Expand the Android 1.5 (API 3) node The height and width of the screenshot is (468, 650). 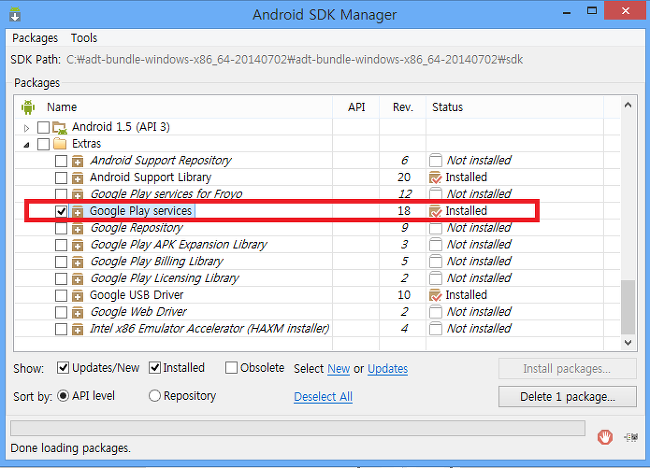tap(27, 128)
